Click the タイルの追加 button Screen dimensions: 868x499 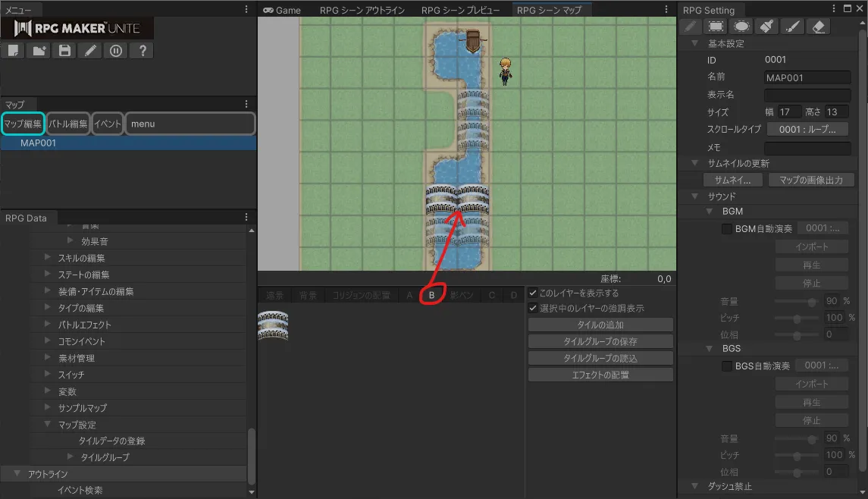pos(600,325)
